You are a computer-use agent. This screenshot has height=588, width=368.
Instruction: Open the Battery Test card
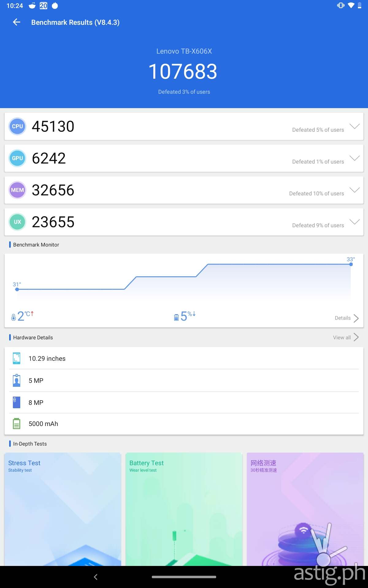point(184,509)
